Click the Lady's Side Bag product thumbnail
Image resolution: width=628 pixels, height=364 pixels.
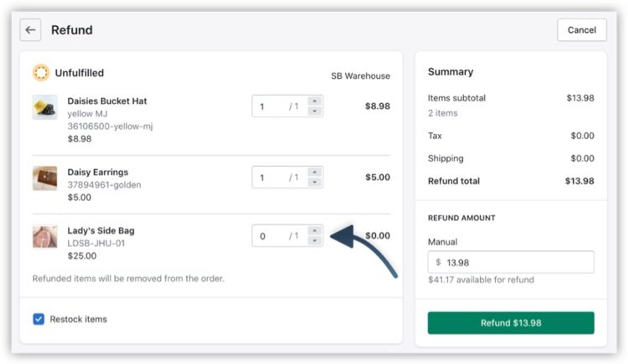click(45, 237)
